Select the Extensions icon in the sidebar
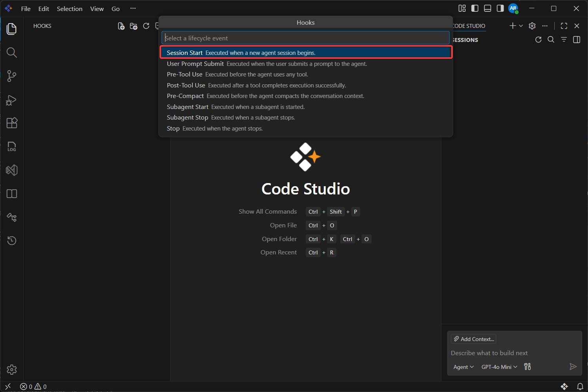The width and height of the screenshot is (588, 392). (12, 123)
